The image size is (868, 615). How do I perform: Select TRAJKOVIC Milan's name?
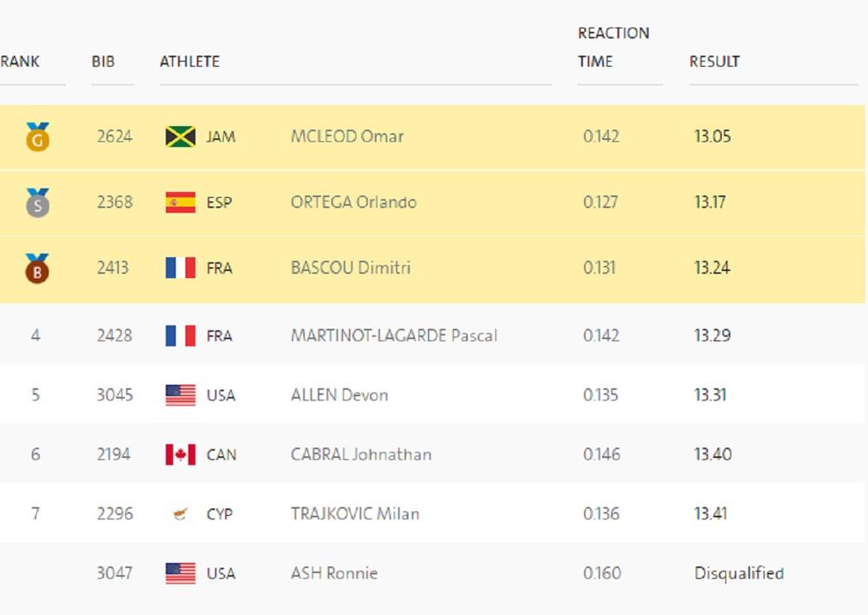pos(355,514)
